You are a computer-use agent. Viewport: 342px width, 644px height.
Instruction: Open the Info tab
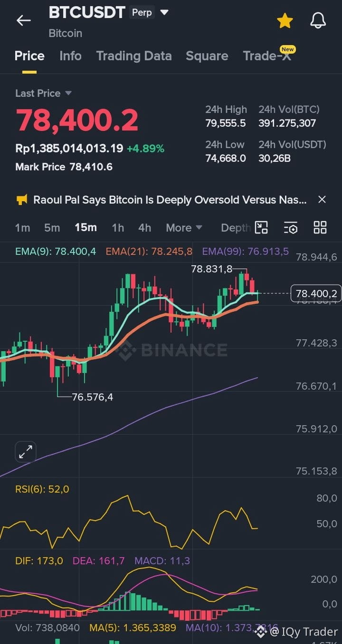pyautogui.click(x=70, y=56)
